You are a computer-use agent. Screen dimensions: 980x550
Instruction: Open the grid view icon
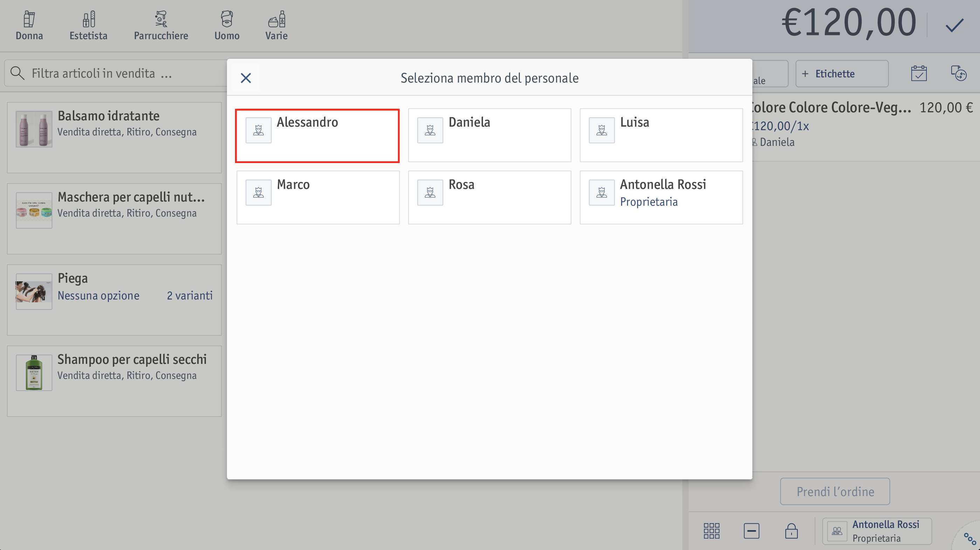click(711, 531)
